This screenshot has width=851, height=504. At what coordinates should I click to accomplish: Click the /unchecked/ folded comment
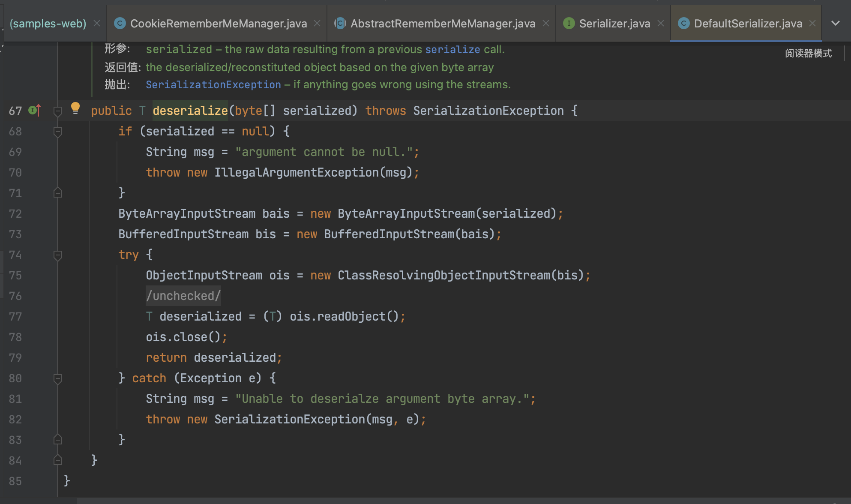[x=183, y=296]
